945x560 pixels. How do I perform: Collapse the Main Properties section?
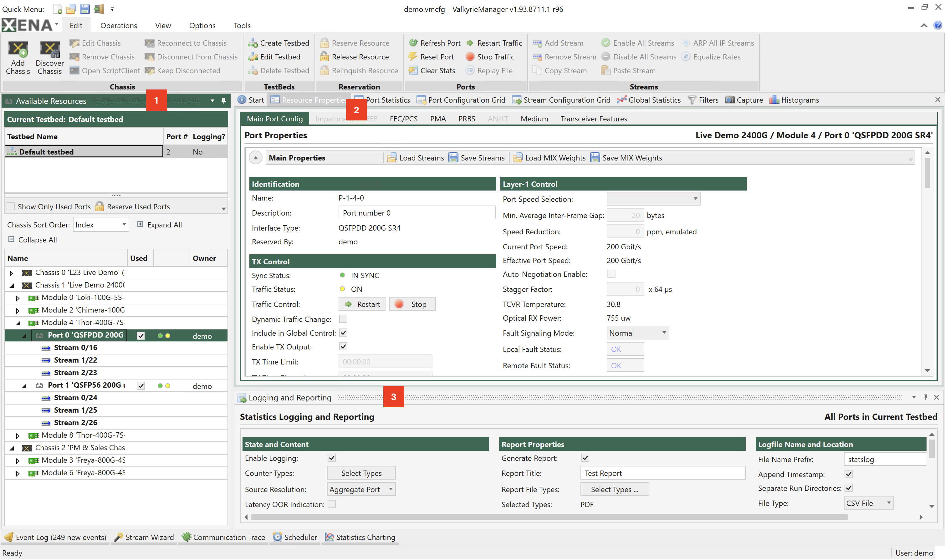coord(256,158)
